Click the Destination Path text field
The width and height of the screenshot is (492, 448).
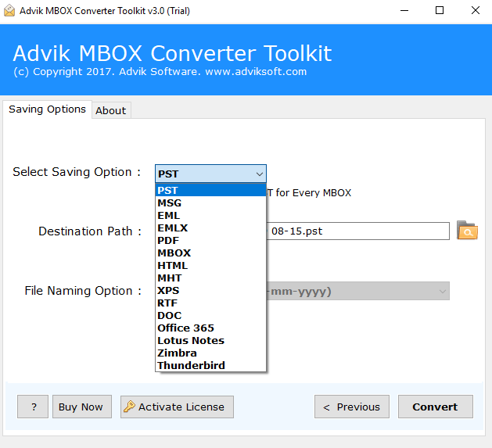pos(357,231)
